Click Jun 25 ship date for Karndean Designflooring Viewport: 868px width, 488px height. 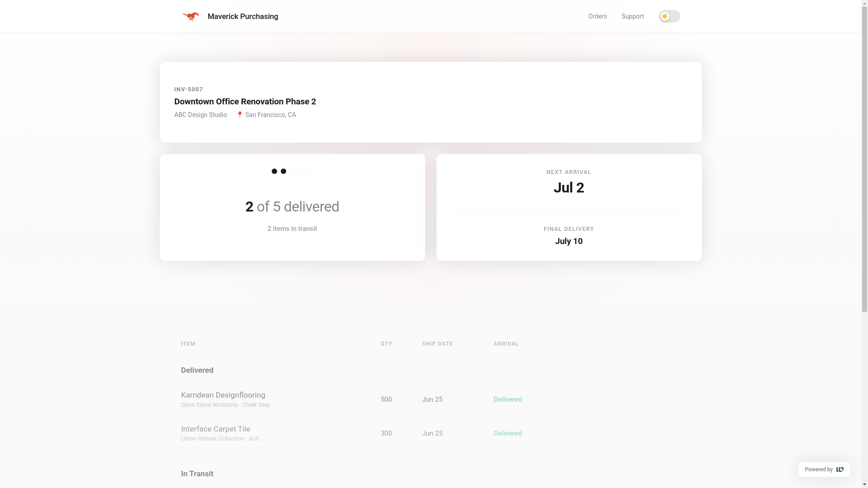coord(432,399)
